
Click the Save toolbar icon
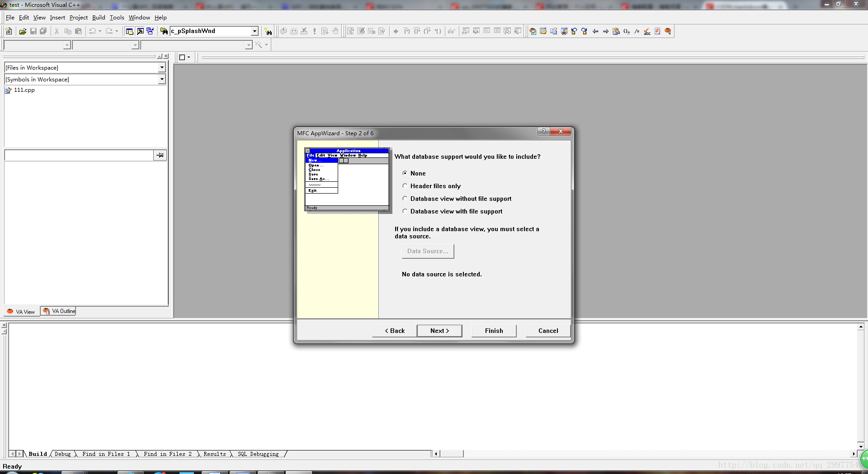(33, 31)
